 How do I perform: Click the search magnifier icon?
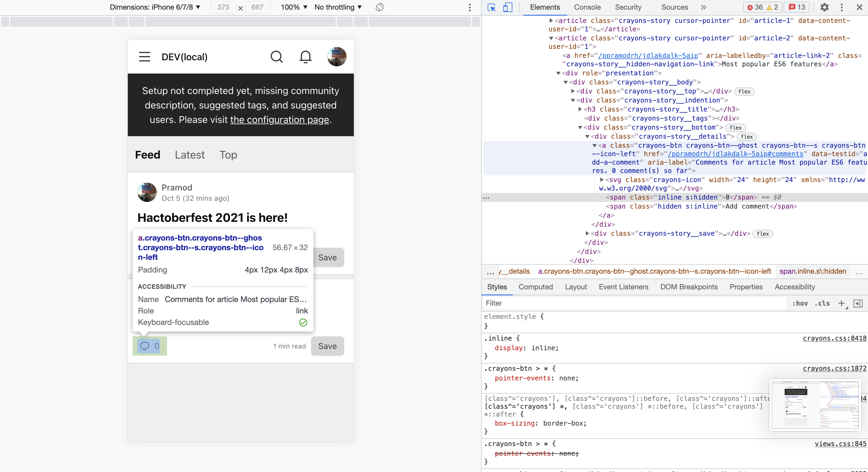pyautogui.click(x=276, y=57)
